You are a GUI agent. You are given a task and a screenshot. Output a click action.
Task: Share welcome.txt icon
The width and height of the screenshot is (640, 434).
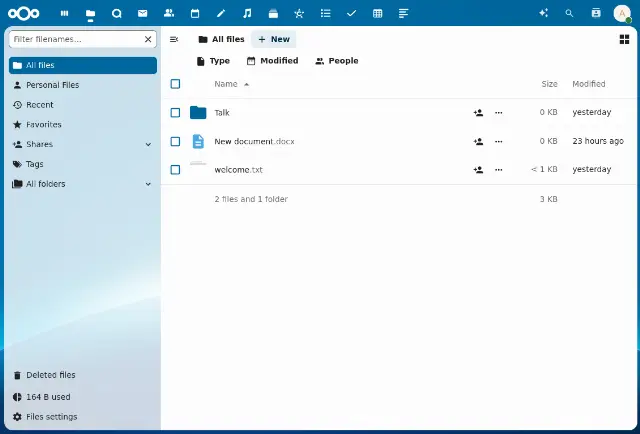(478, 170)
